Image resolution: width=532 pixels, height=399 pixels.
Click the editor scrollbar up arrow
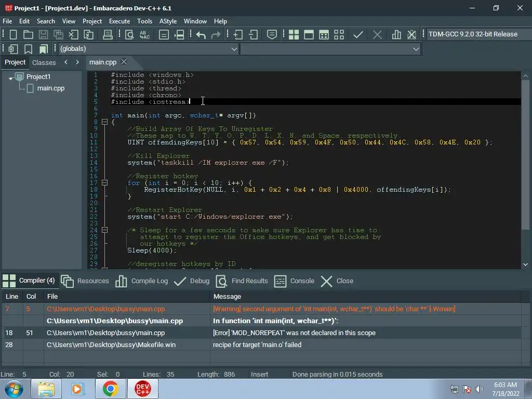point(526,76)
